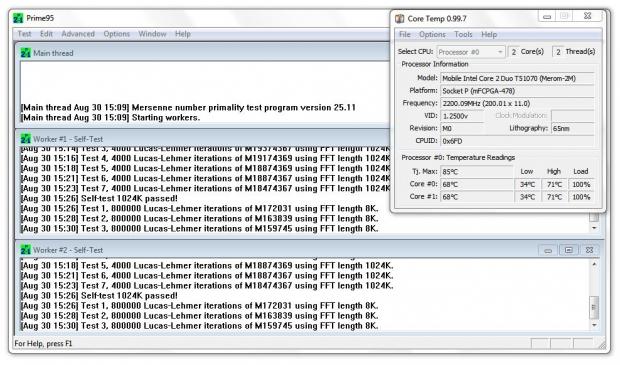This screenshot has width=620, height=365.
Task: Click Worker #1 scrollbar down arrow
Action: coord(594,228)
